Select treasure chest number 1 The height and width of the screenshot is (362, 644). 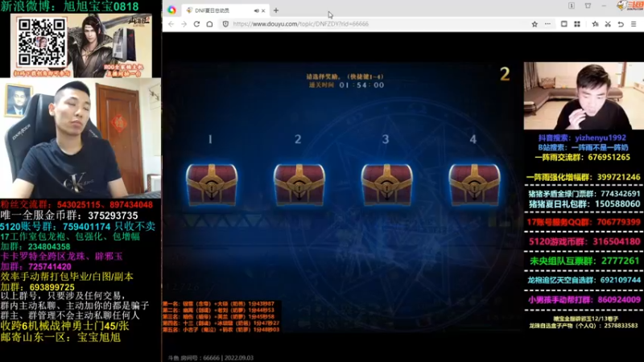(x=212, y=184)
